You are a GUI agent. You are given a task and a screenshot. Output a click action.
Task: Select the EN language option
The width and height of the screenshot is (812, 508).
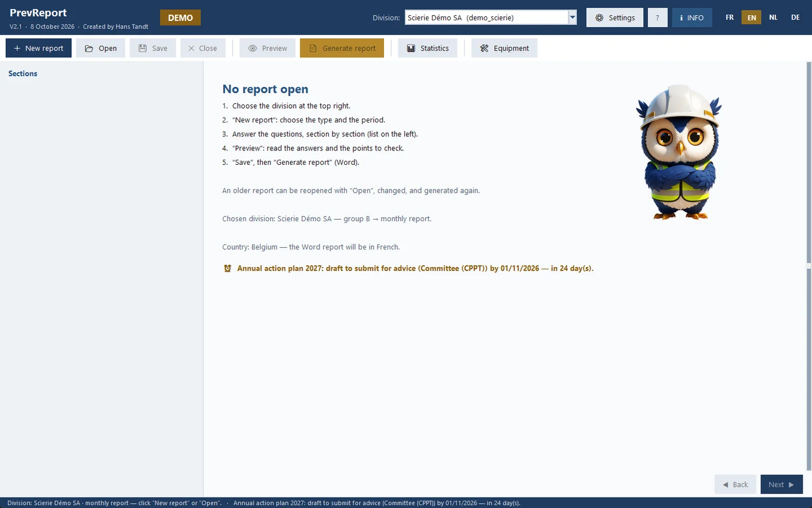pyautogui.click(x=752, y=17)
